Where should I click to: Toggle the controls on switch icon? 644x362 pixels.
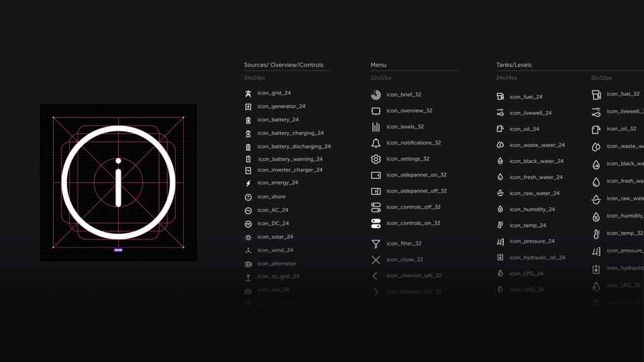click(376, 223)
